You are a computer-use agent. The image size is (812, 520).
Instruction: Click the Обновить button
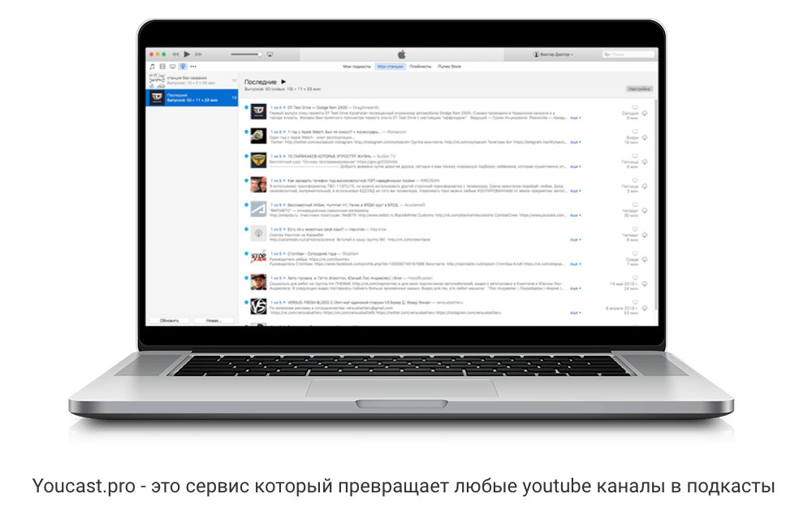[170, 321]
